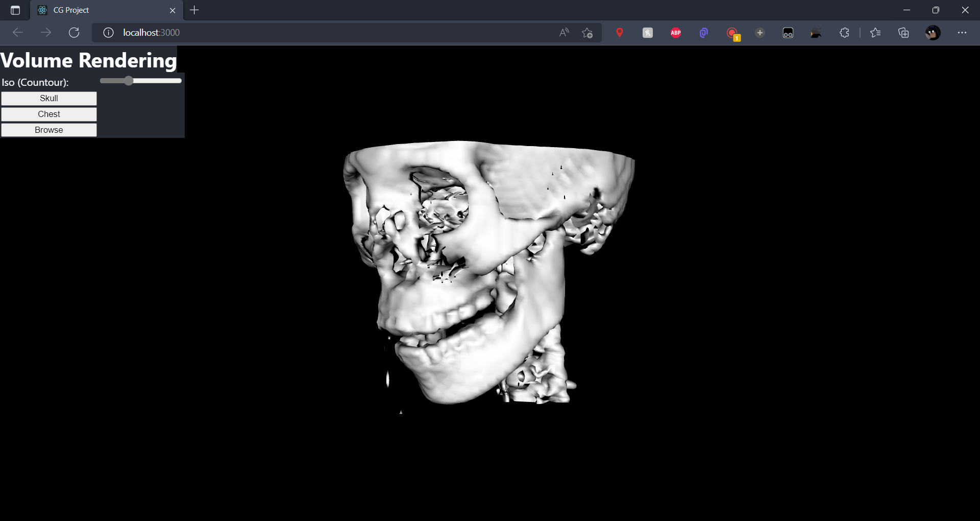Screen dimensions: 980x521
Task: Open a new browser tab
Action: tap(194, 10)
